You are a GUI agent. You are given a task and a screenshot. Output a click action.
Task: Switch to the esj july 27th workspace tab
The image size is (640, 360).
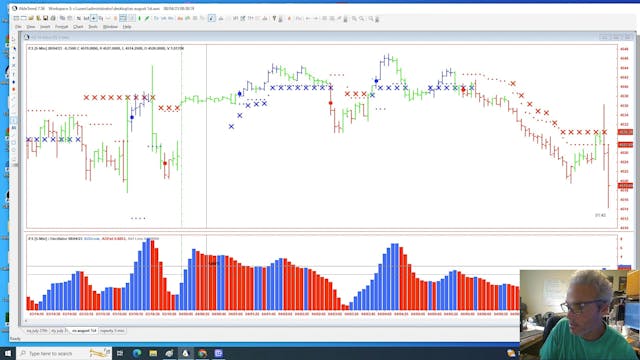tap(37, 331)
